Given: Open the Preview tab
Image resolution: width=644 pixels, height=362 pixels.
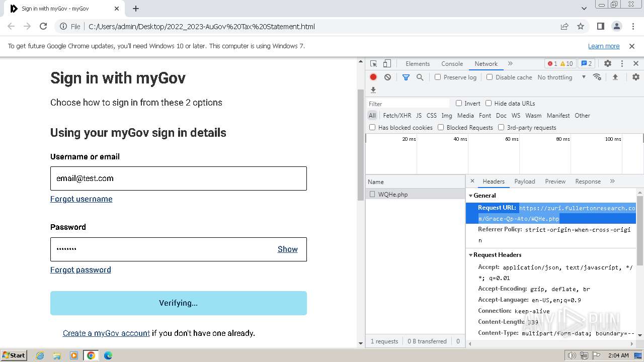Looking at the screenshot, I should click(555, 182).
